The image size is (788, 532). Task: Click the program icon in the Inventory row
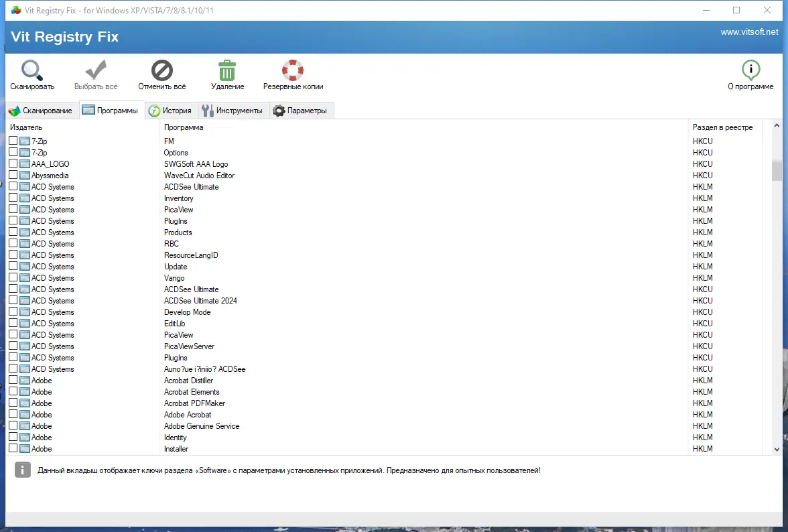coord(25,198)
